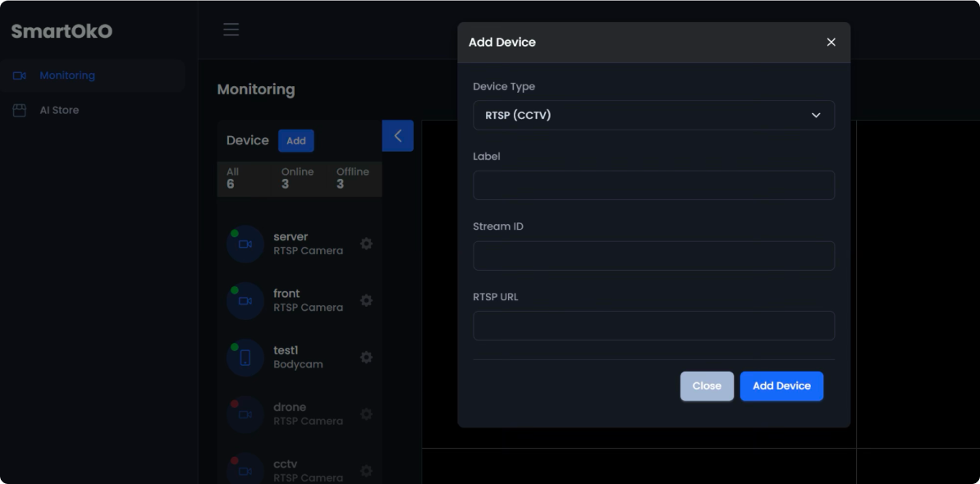Image resolution: width=980 pixels, height=484 pixels.
Task: Confirm with the Add Device button
Action: click(x=782, y=386)
